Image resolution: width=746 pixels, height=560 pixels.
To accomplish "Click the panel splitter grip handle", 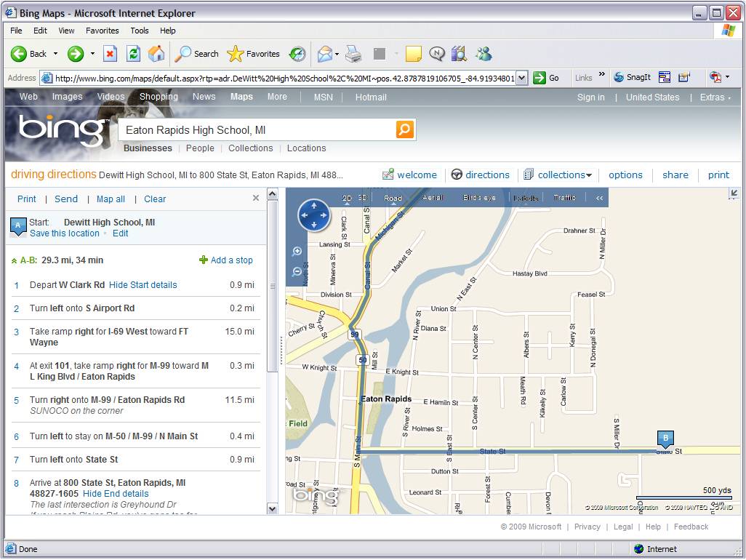I will [x=281, y=351].
